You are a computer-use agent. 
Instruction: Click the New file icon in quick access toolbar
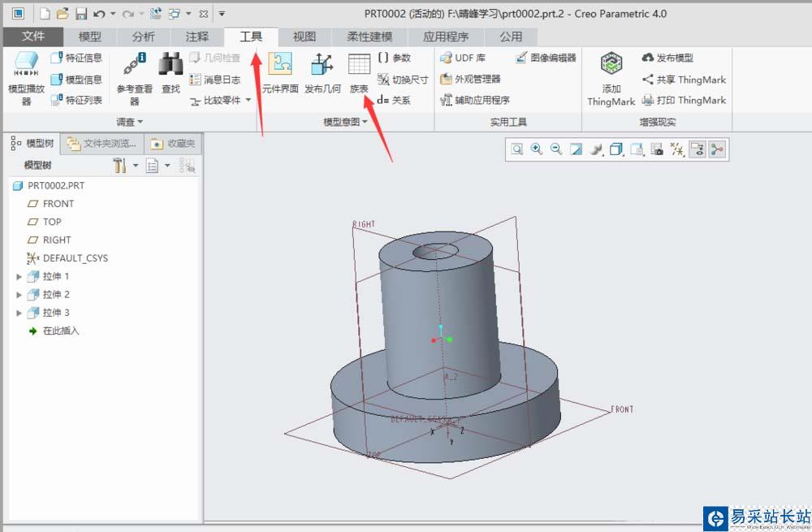(x=45, y=14)
